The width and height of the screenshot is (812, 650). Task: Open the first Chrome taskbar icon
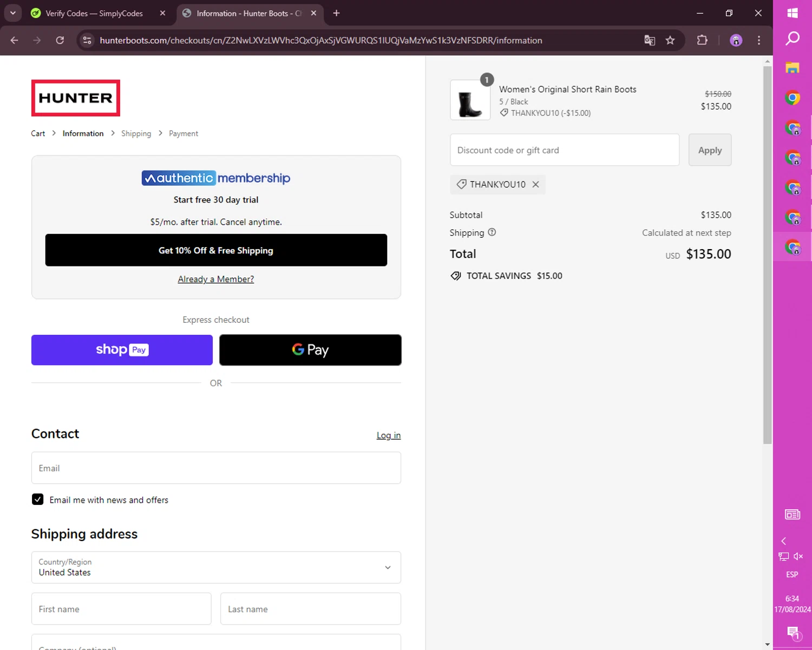(793, 98)
